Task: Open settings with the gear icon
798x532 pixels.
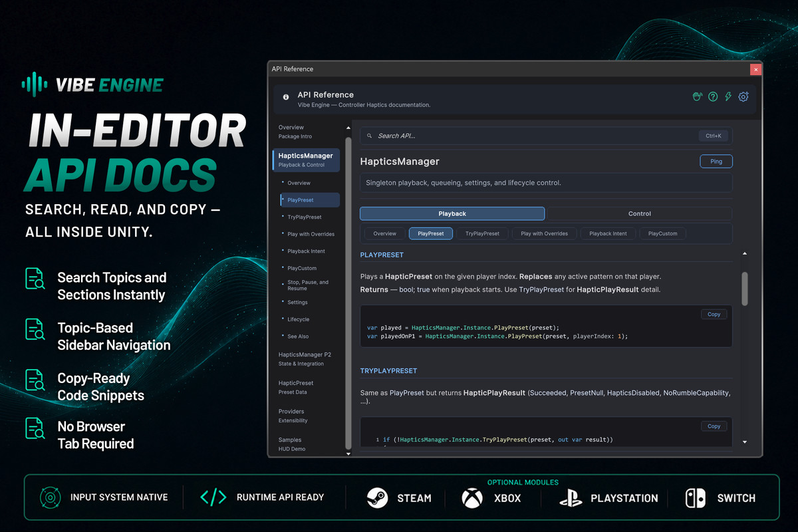Action: coord(743,97)
